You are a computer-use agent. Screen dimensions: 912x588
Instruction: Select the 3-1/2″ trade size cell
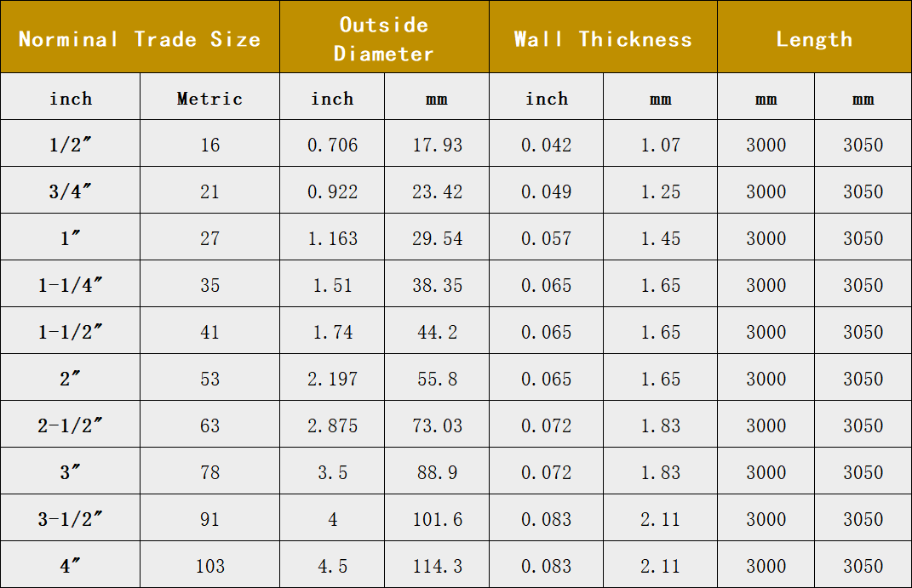click(x=71, y=519)
